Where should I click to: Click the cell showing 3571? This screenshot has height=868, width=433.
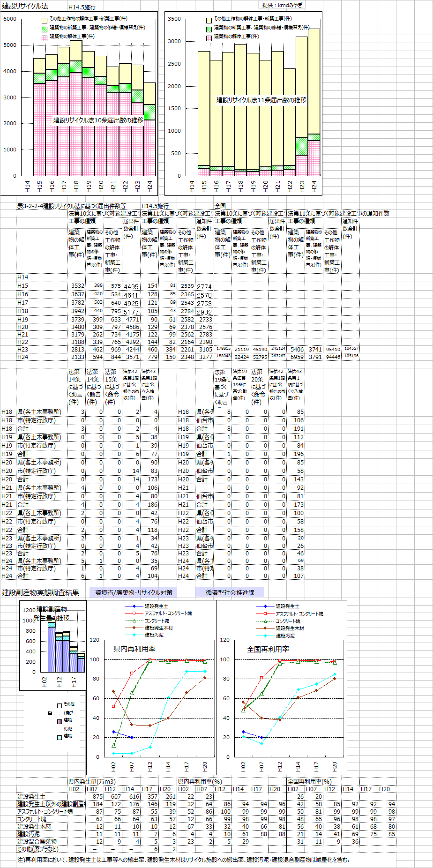[x=132, y=357]
